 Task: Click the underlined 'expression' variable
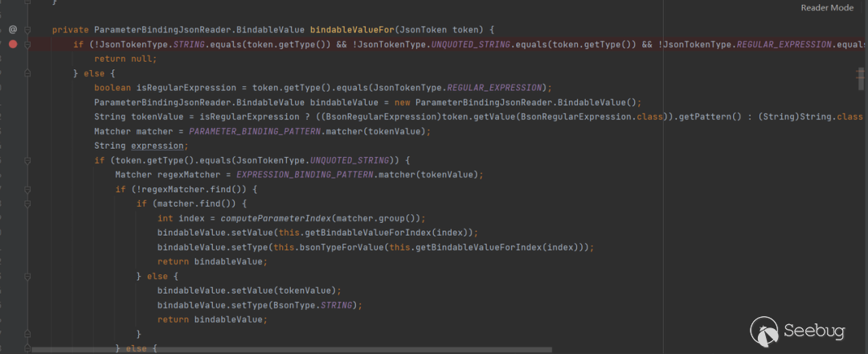[x=158, y=146]
